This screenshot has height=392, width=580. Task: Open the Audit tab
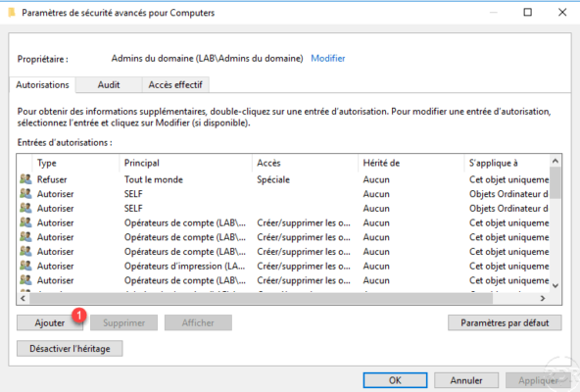click(109, 84)
